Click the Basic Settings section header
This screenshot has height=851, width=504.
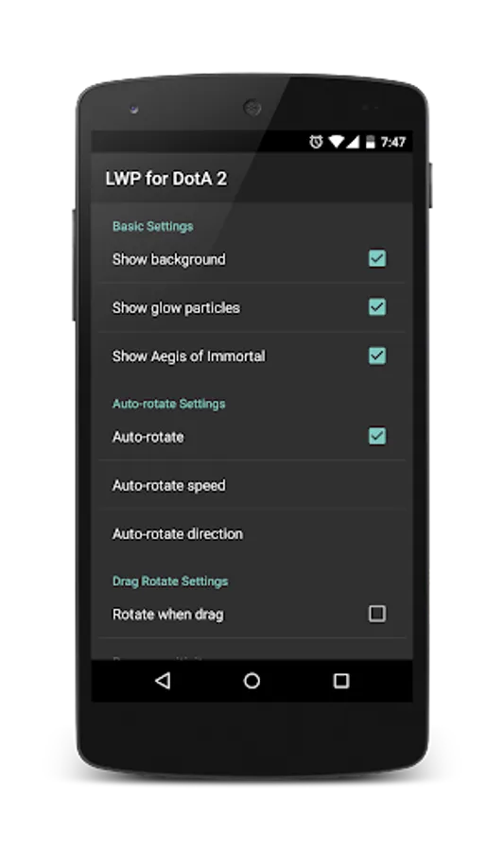tap(153, 226)
